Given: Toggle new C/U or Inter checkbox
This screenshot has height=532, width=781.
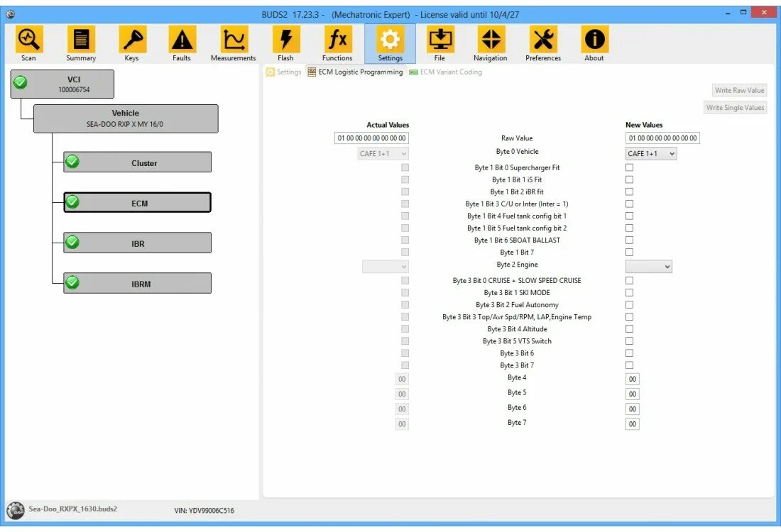Looking at the screenshot, I should (x=630, y=204).
